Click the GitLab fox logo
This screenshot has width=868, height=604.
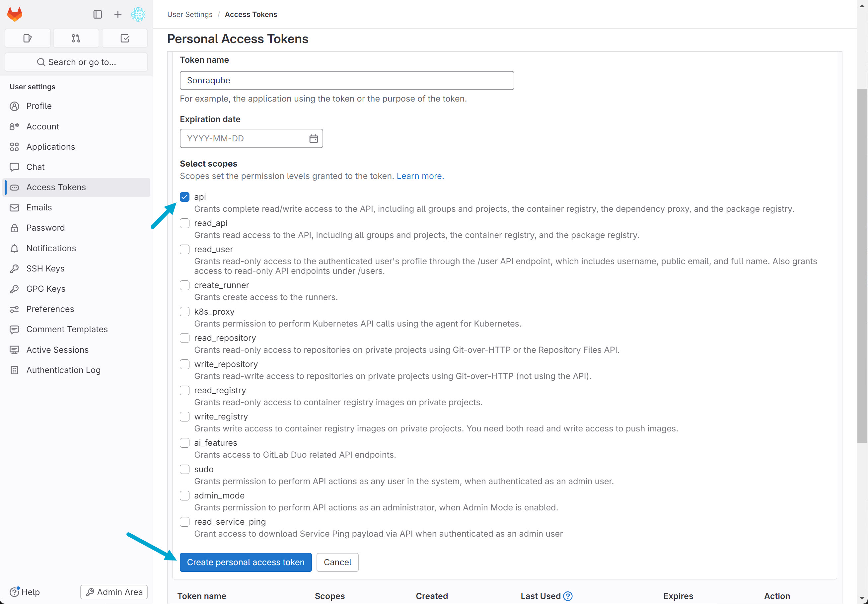pos(15,14)
